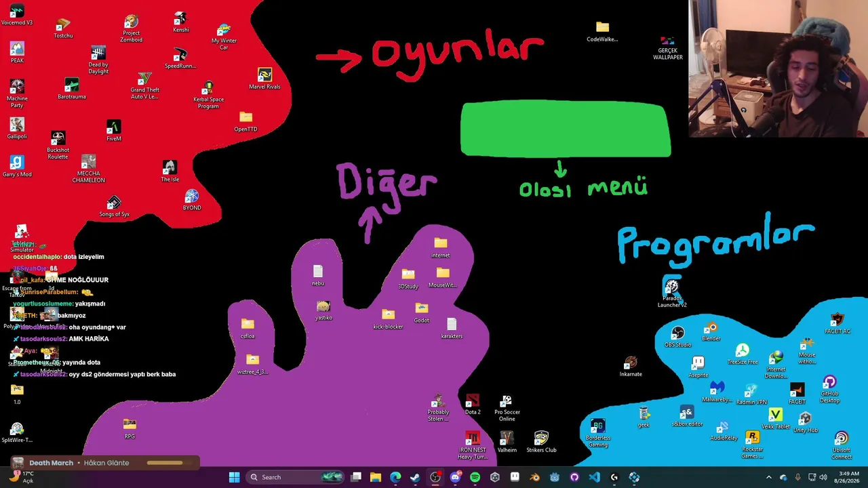Select the Ubisoft Connect icon

pyautogui.click(x=842, y=445)
